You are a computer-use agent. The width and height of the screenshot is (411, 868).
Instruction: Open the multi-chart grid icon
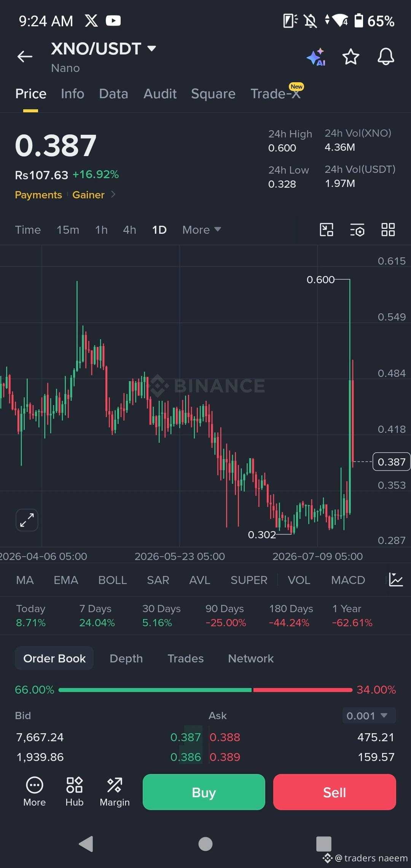pyautogui.click(x=388, y=230)
